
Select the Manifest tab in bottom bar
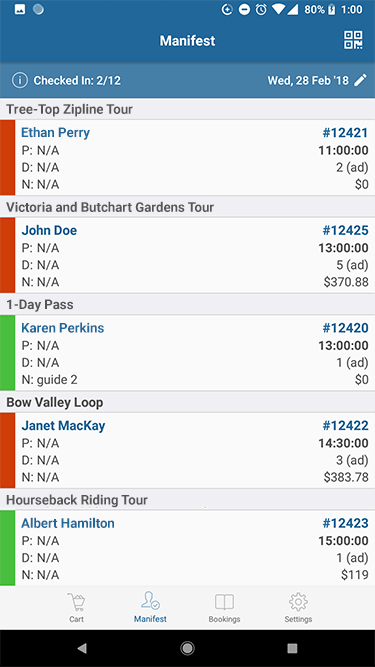pyautogui.click(x=150, y=608)
